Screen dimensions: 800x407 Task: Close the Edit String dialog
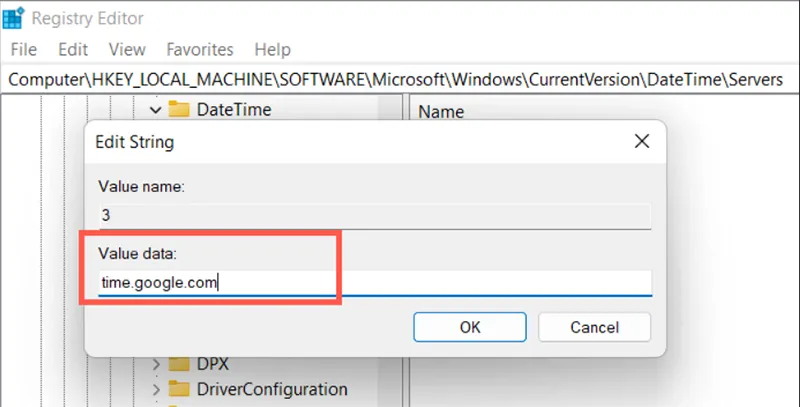pos(642,142)
